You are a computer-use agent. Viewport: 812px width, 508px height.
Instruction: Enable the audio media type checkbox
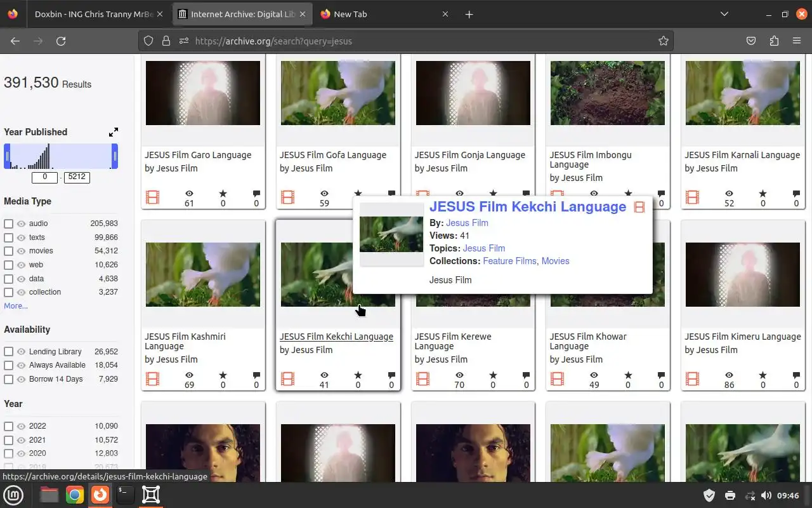point(8,224)
